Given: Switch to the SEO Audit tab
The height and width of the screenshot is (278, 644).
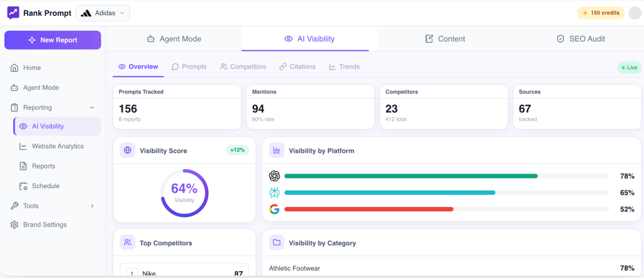Looking at the screenshot, I should 580,39.
